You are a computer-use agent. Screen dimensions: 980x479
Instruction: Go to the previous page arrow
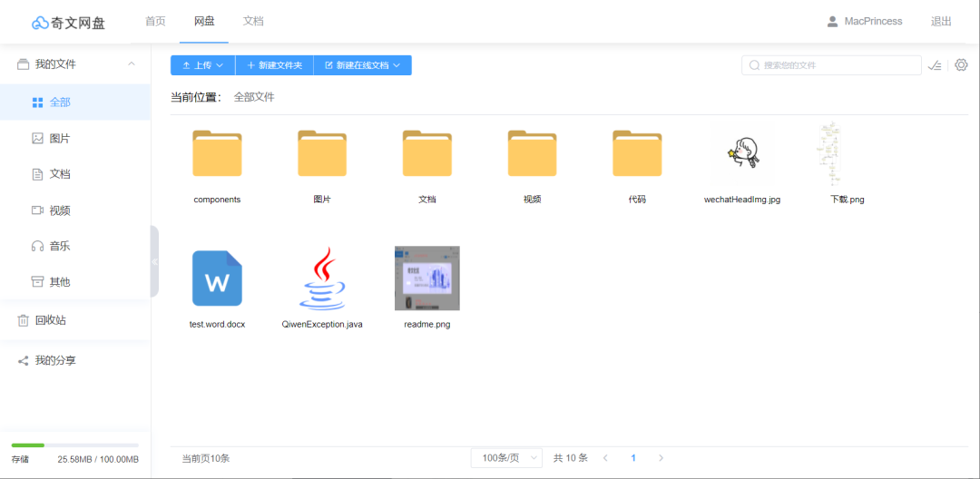point(605,458)
